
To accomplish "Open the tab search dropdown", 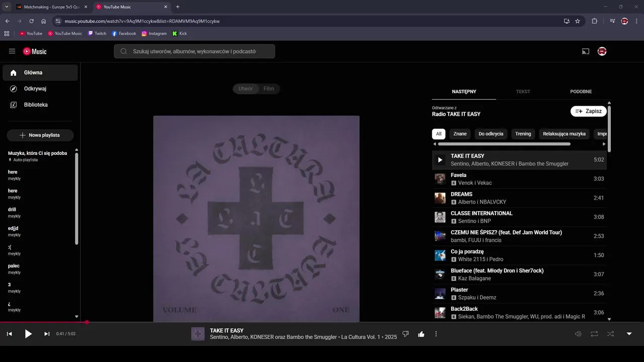I will (7, 7).
